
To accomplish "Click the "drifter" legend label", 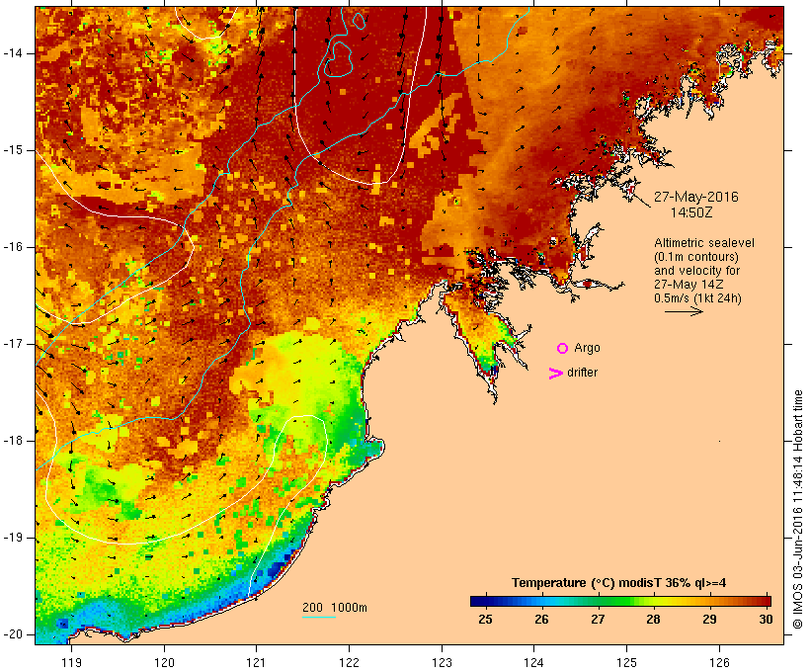I will pos(582,373).
